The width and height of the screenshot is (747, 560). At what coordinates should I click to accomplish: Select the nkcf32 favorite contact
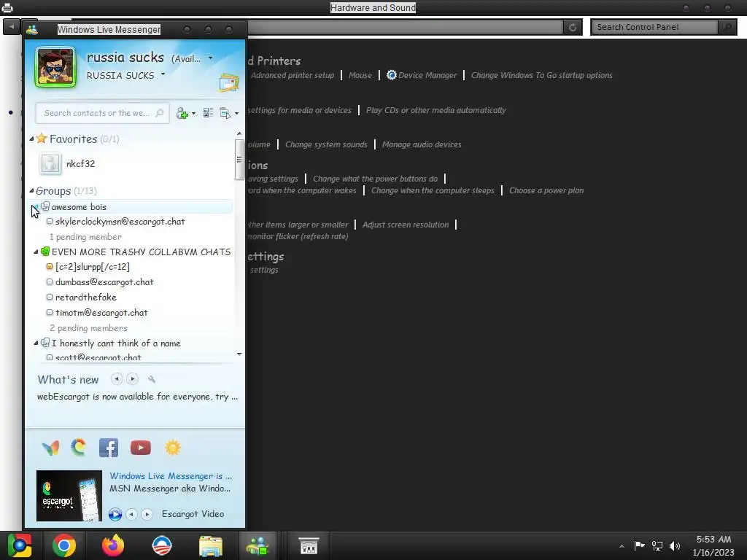pyautogui.click(x=80, y=164)
